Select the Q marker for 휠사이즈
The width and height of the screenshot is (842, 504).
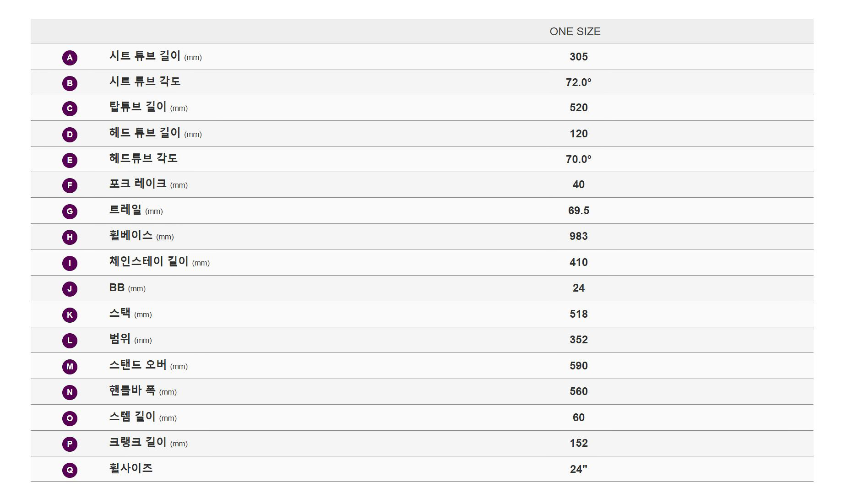pos(70,470)
